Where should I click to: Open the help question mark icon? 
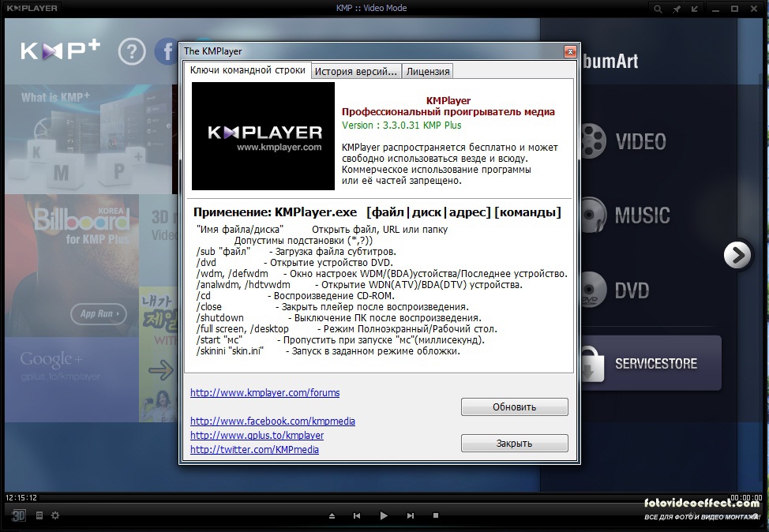[x=132, y=51]
